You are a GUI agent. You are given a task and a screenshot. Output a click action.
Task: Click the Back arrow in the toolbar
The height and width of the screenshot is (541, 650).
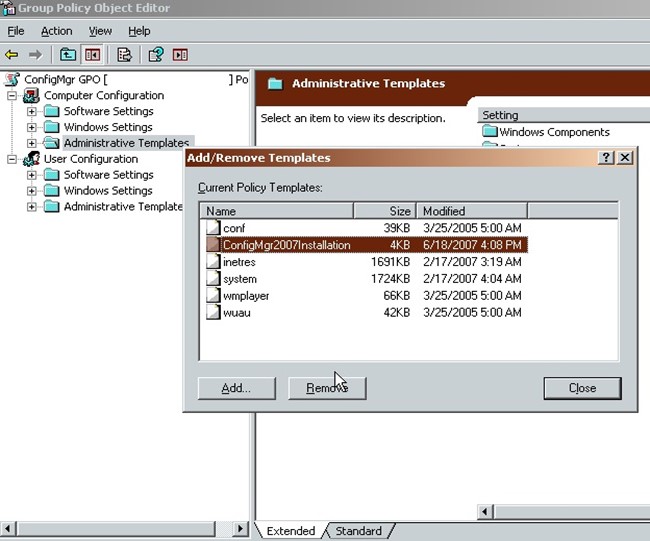pyautogui.click(x=12, y=55)
